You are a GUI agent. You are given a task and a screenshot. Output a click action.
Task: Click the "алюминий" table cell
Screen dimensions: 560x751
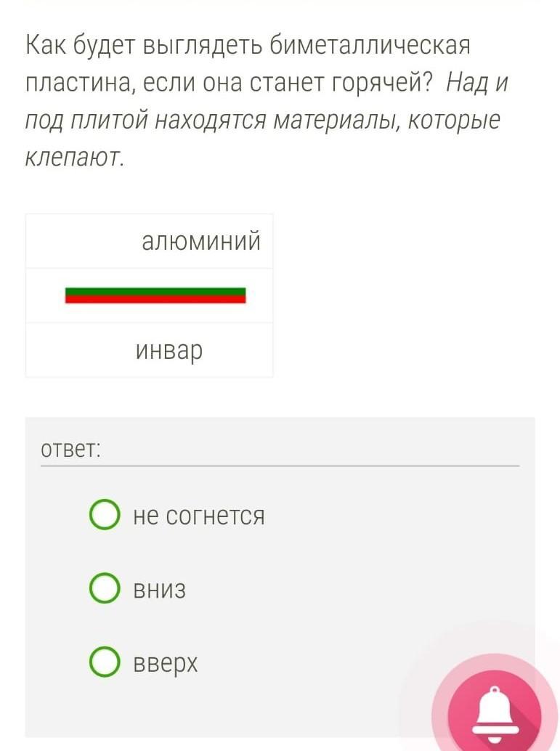(x=149, y=241)
